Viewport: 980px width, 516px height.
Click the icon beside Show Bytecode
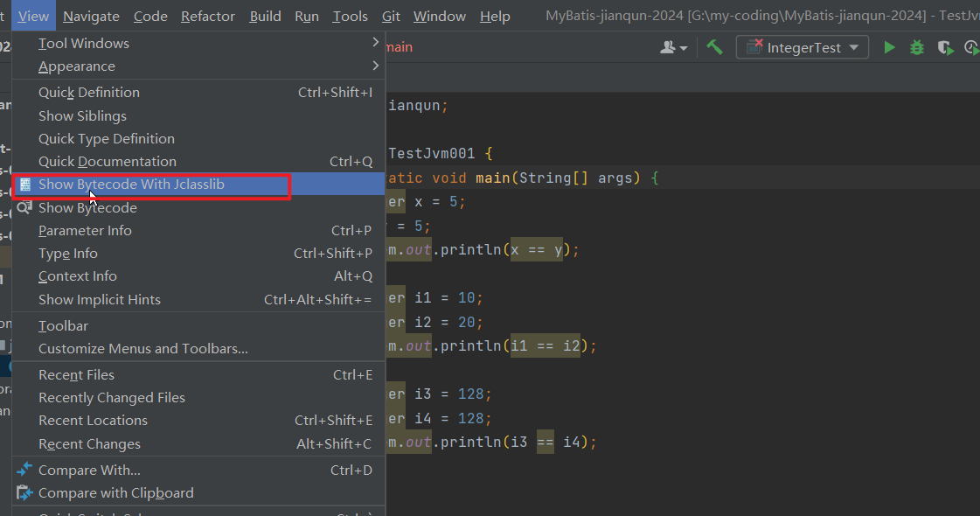(24, 207)
